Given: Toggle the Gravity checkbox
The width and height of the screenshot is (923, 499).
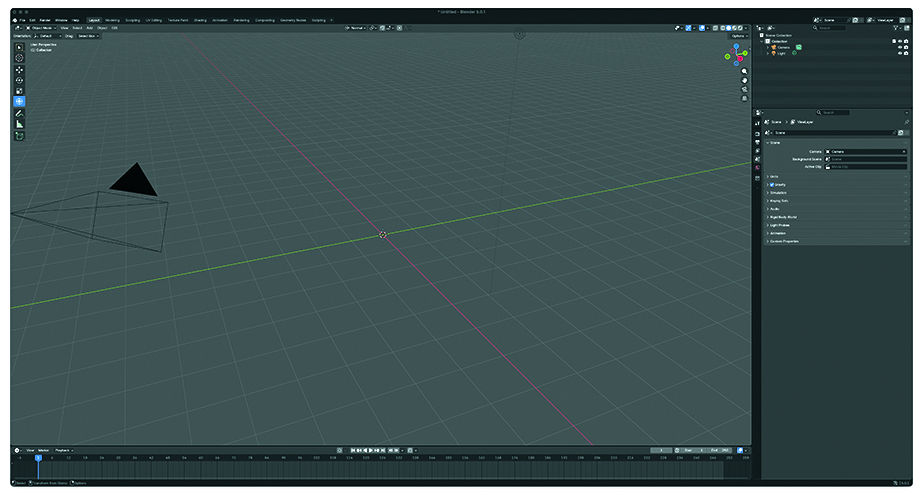Looking at the screenshot, I should coord(772,185).
